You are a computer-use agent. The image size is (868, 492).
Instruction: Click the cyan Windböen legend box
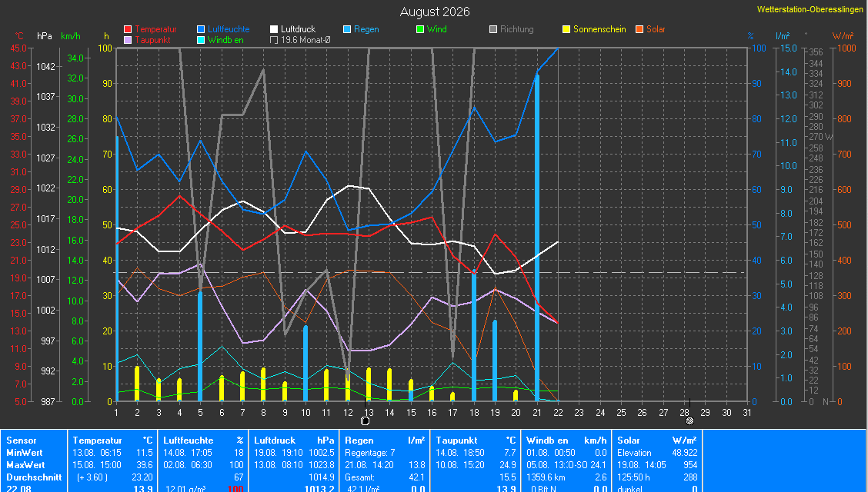pos(201,40)
